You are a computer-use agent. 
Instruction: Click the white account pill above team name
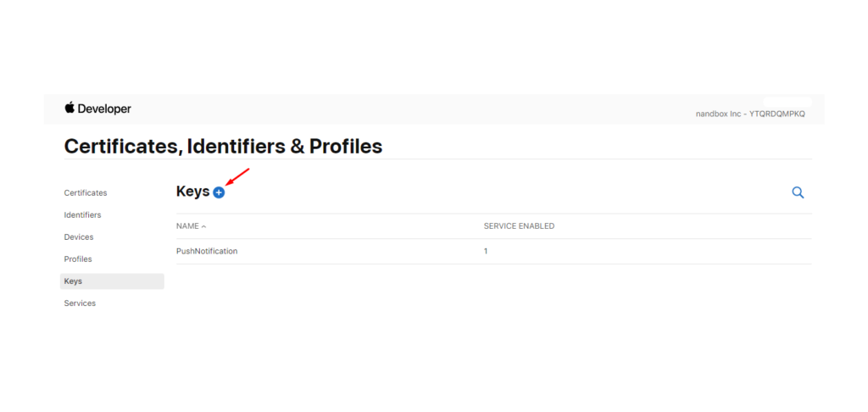point(787,102)
